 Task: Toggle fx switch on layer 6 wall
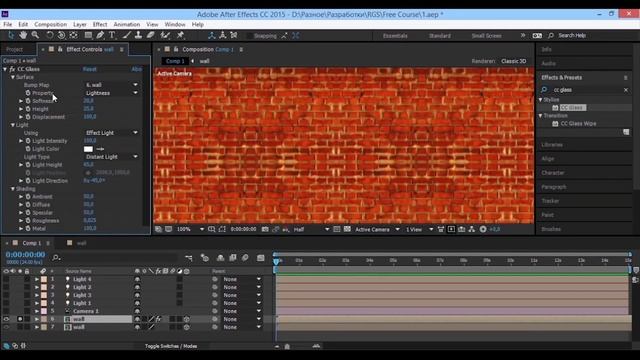coord(158,319)
